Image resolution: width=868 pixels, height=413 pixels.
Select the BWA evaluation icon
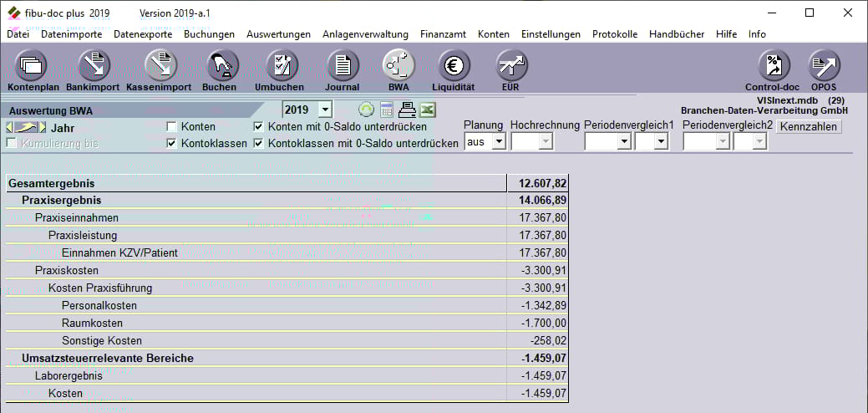click(x=398, y=65)
